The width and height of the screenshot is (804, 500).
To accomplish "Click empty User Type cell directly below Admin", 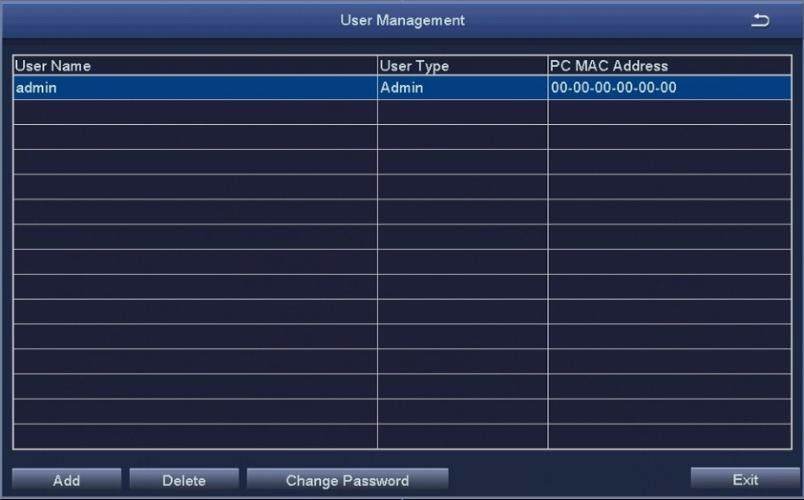I will coord(462,112).
